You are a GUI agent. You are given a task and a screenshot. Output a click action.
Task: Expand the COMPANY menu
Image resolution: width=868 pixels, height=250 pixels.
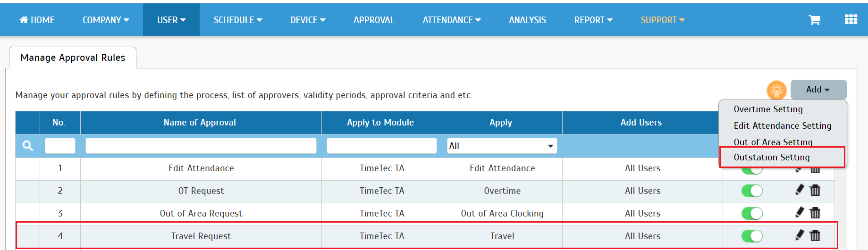point(106,20)
